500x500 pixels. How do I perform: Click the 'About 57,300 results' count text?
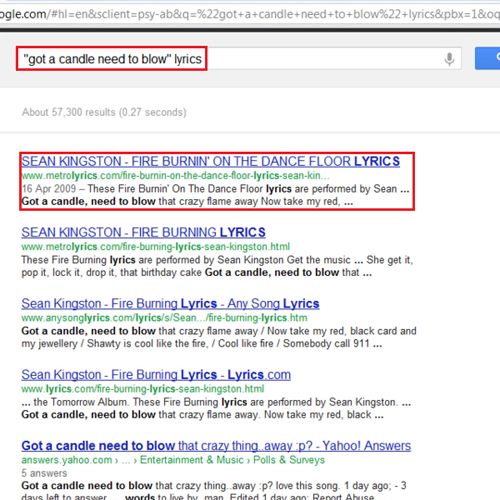[x=104, y=112]
